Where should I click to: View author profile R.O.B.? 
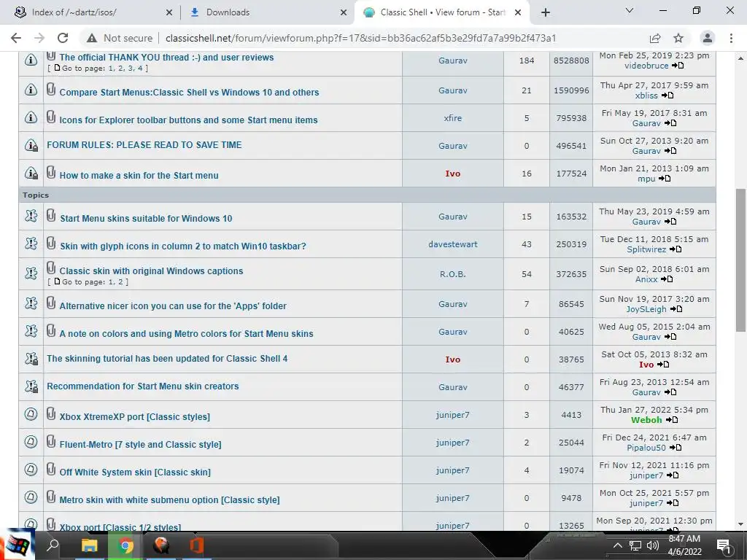pyautogui.click(x=452, y=274)
